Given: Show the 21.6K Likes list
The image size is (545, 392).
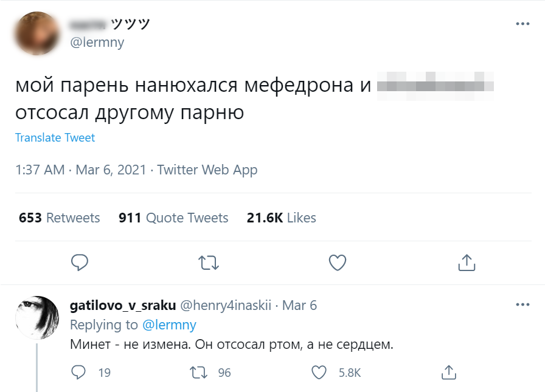Looking at the screenshot, I should 281,218.
